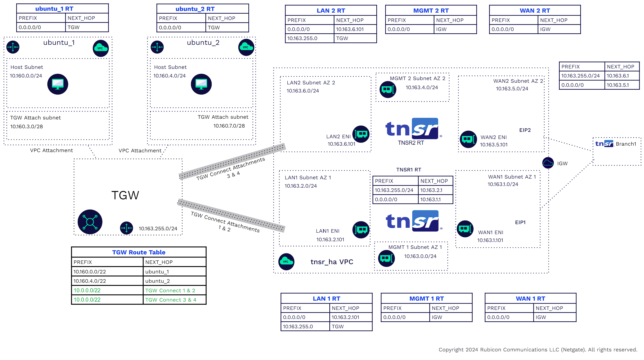Click the TGW Route Table title
Viewport: 644px width, 360px height.
[x=139, y=252]
